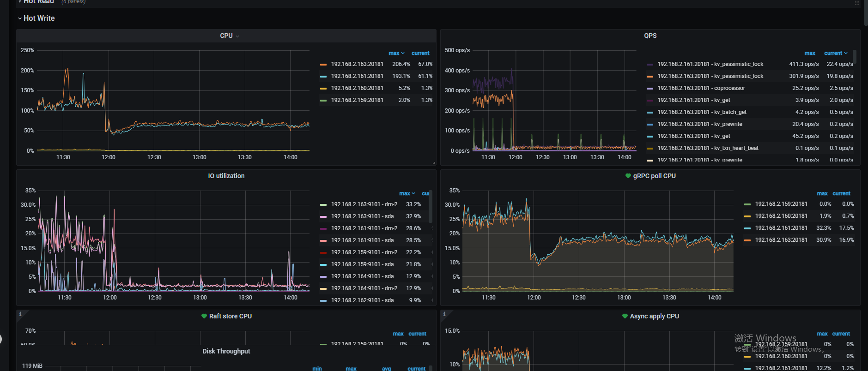Click the green heart alert icon beside gRPC poll CPU
Screen dimensions: 868x371
628,176
